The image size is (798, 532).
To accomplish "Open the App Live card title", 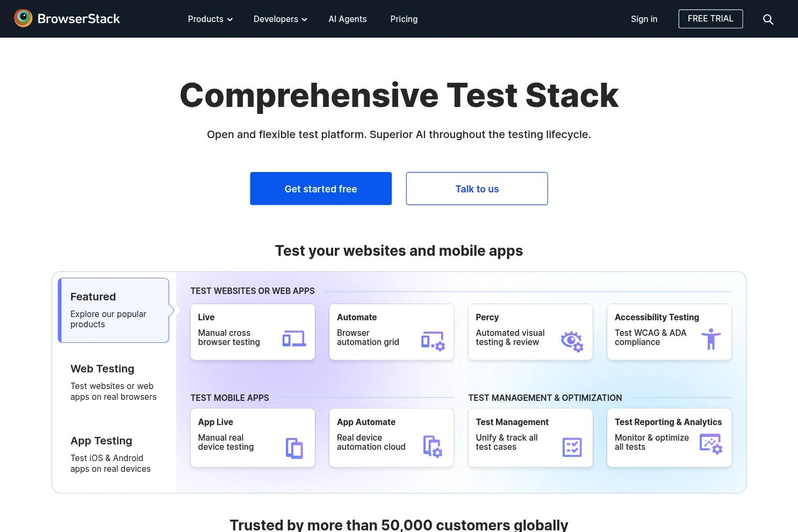I will point(215,422).
